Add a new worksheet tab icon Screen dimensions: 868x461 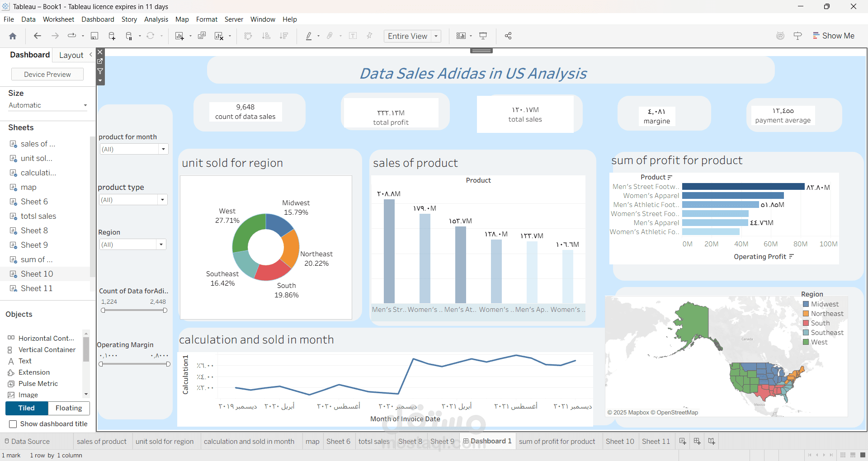tap(683, 441)
